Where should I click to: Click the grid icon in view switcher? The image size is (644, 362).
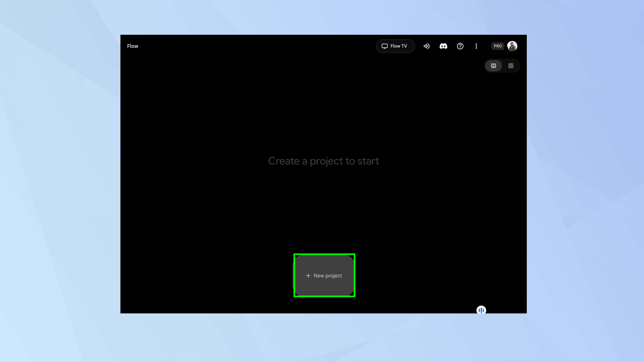(x=511, y=66)
